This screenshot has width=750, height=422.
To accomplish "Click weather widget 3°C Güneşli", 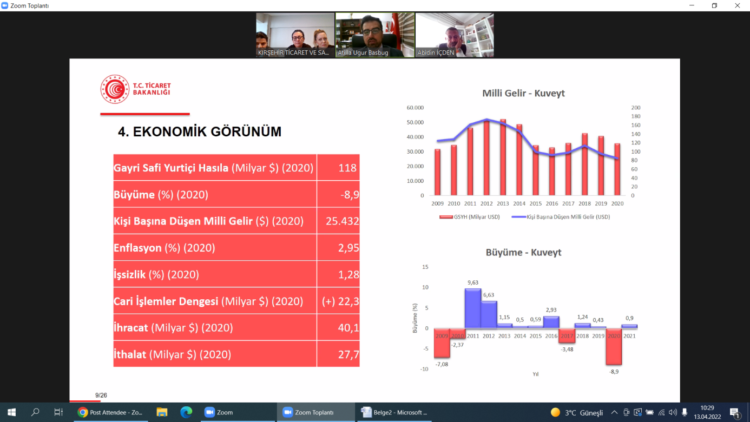I will [x=576, y=412].
